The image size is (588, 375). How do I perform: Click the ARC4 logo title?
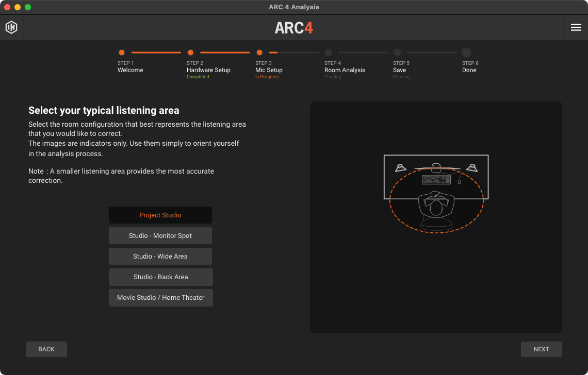[x=293, y=28]
